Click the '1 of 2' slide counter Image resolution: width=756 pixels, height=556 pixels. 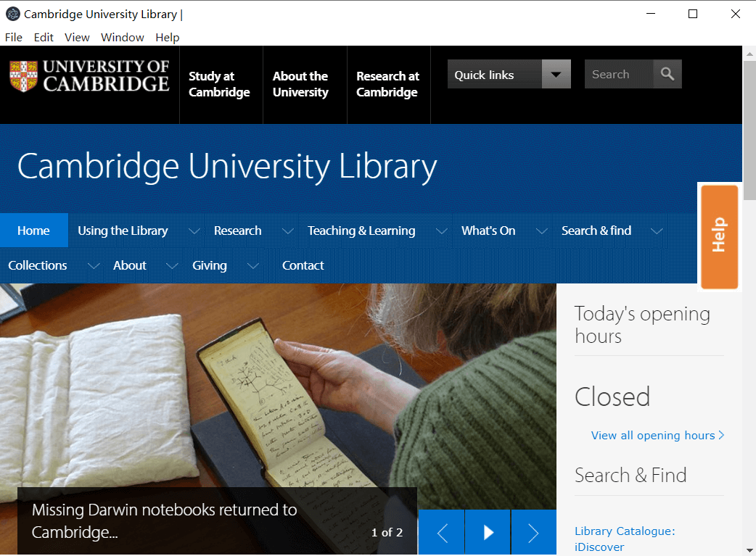[x=387, y=532]
